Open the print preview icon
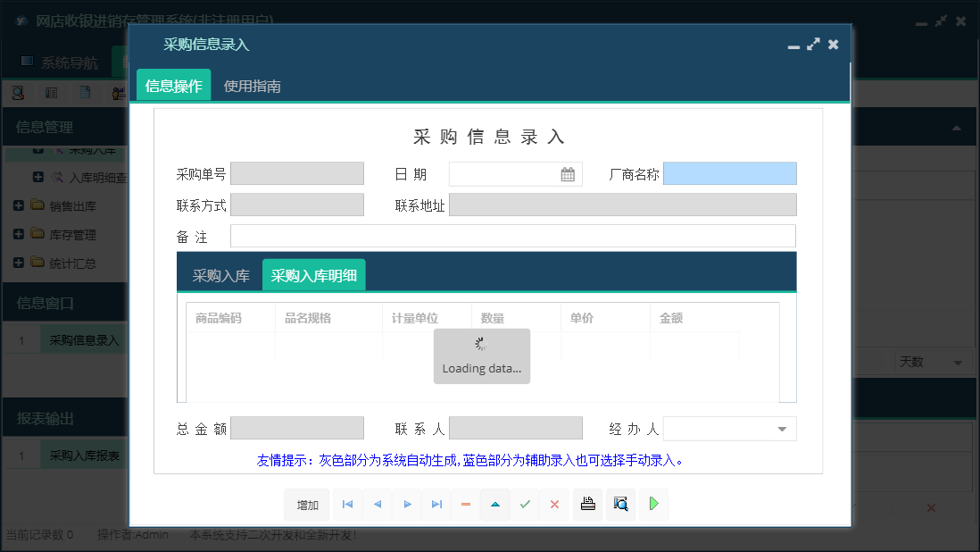 tap(620, 505)
